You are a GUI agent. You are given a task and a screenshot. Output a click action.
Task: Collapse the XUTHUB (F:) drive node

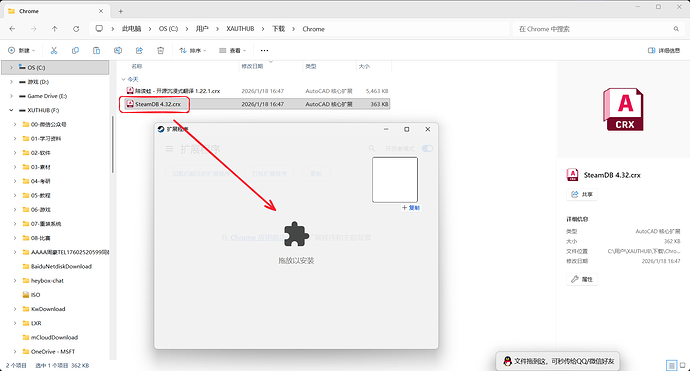pyautogui.click(x=11, y=110)
